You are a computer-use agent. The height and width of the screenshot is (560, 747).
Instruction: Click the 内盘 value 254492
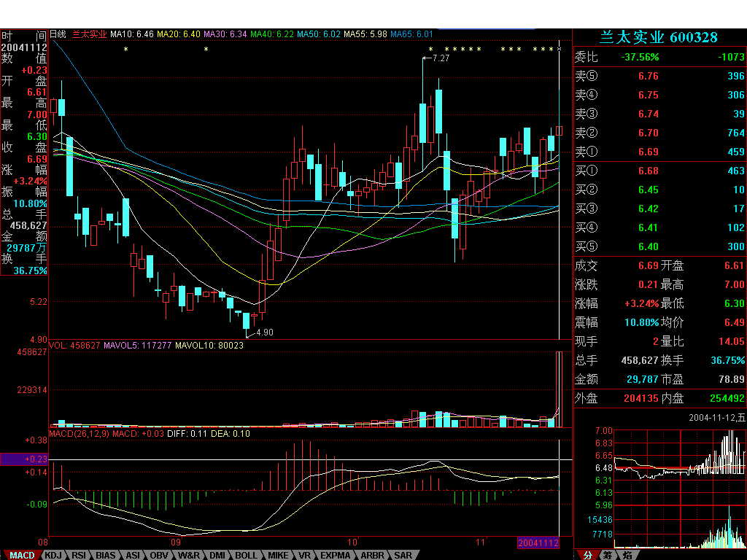click(727, 398)
